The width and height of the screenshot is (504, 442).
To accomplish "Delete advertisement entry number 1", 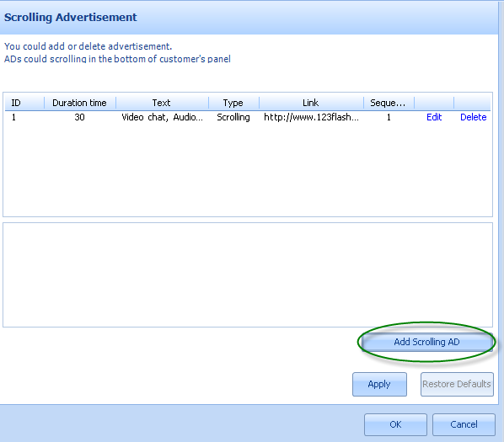I will [x=473, y=117].
